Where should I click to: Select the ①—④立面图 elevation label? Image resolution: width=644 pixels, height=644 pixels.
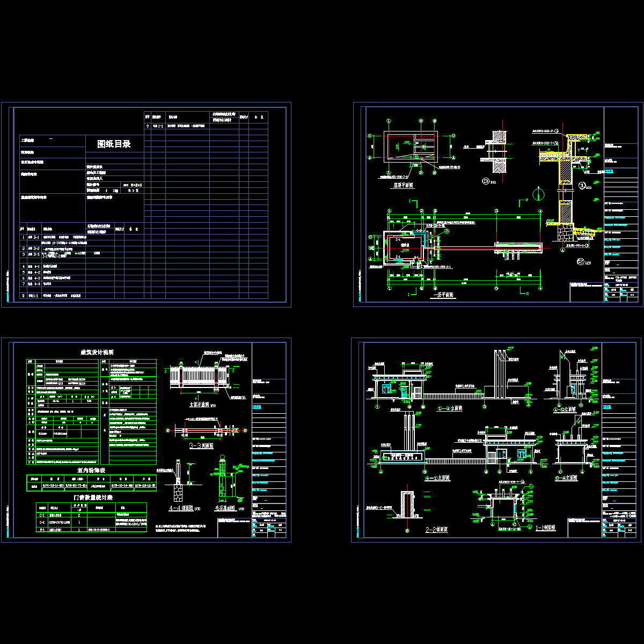[x=450, y=408]
